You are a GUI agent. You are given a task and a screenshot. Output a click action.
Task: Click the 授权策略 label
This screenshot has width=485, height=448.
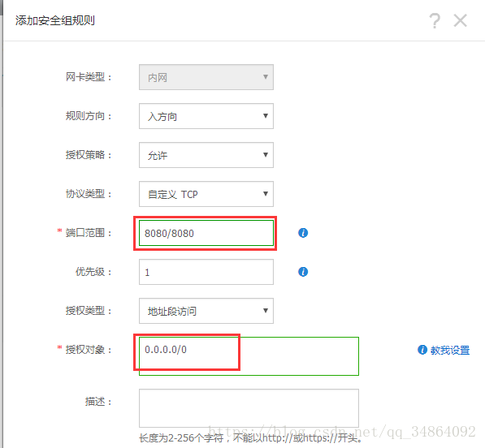[89, 155]
